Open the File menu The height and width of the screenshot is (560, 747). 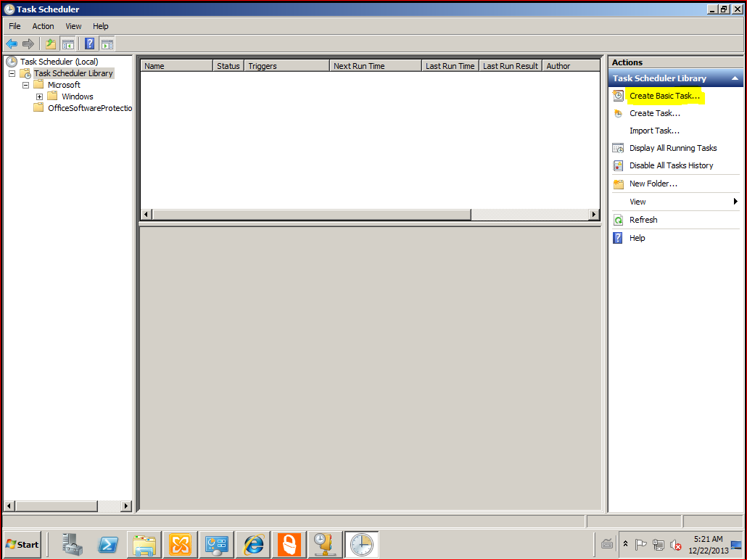click(x=15, y=26)
